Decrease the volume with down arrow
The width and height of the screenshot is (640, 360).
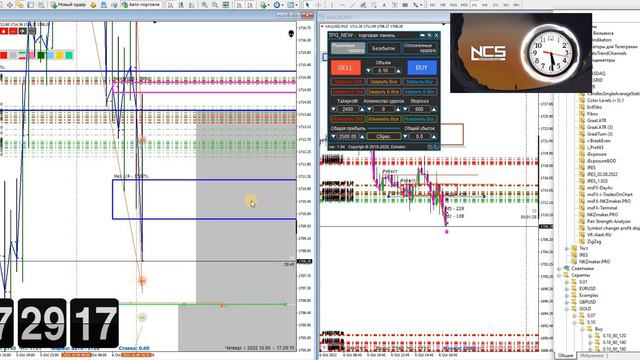368,71
